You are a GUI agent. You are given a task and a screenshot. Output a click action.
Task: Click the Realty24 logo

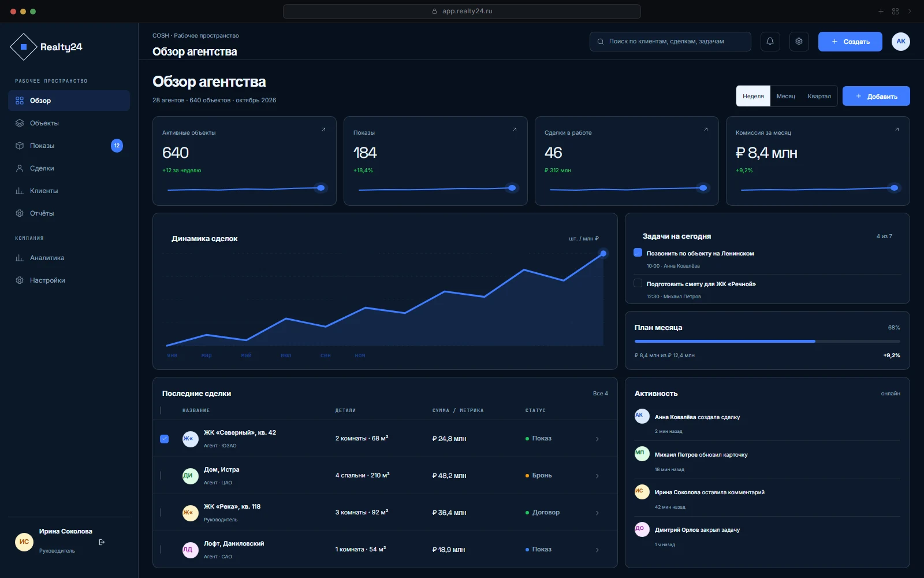click(x=46, y=47)
